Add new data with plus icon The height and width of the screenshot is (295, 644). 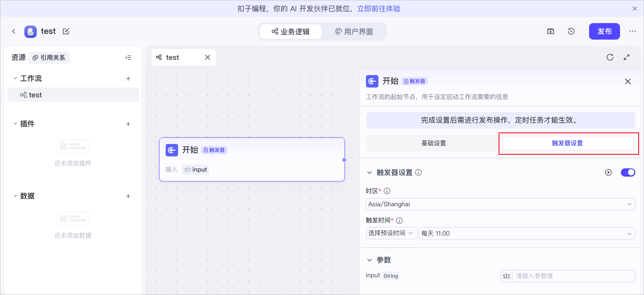128,196
